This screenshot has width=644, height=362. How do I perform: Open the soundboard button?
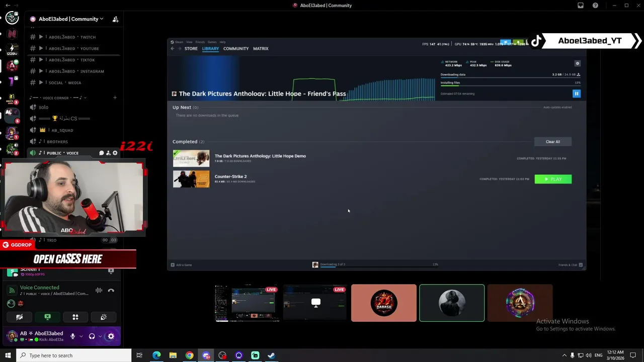104,317
